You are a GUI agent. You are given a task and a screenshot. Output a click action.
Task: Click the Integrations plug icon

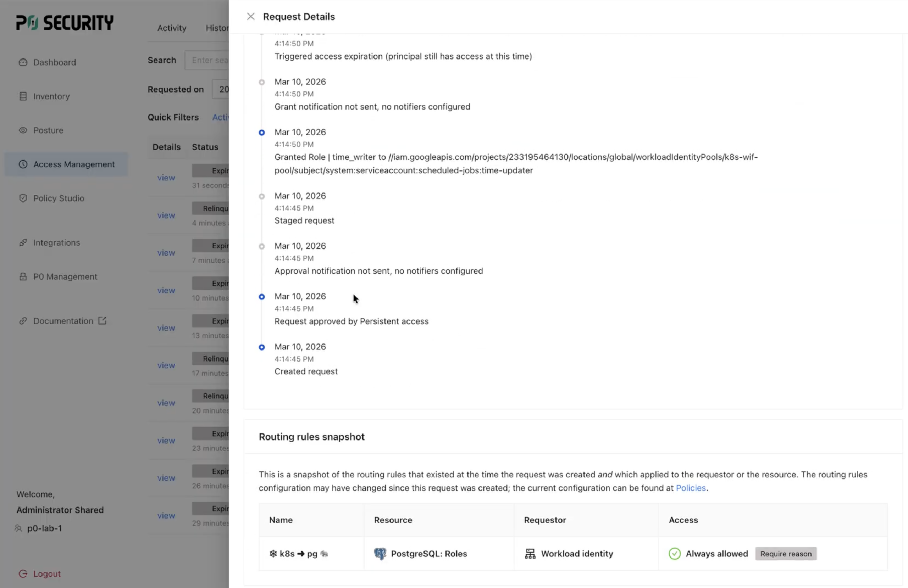(23, 242)
